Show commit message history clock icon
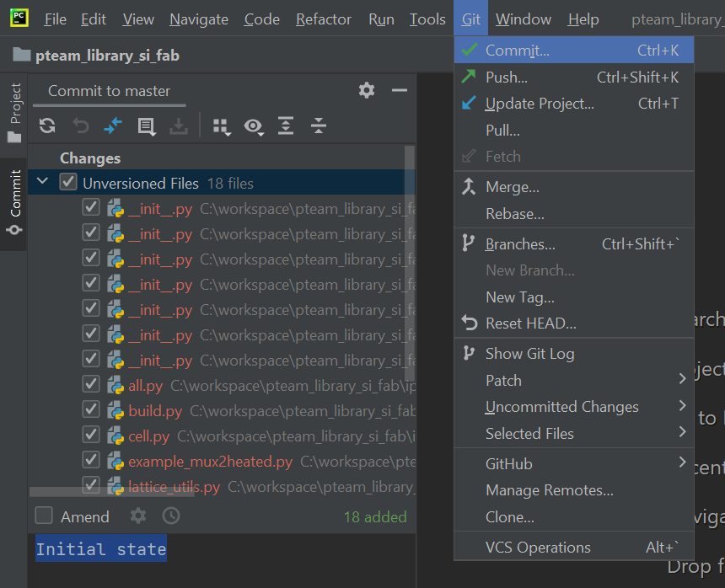This screenshot has height=588, width=725. [x=171, y=516]
